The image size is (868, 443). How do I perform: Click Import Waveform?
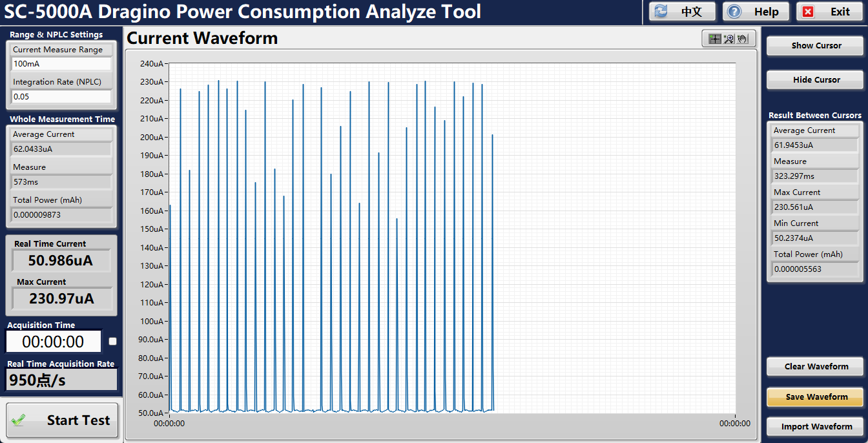pos(815,427)
